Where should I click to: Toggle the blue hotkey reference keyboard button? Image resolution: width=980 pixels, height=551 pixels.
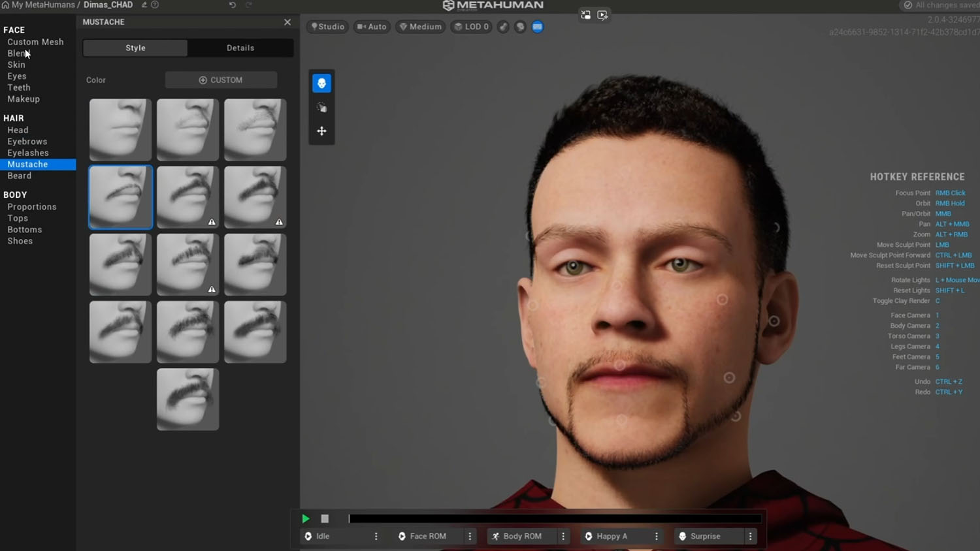coord(537,27)
